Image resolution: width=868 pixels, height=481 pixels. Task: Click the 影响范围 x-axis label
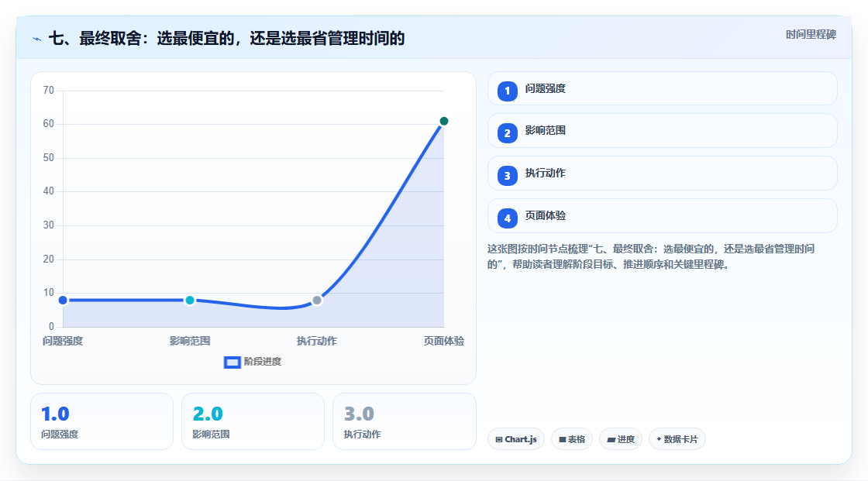click(190, 341)
